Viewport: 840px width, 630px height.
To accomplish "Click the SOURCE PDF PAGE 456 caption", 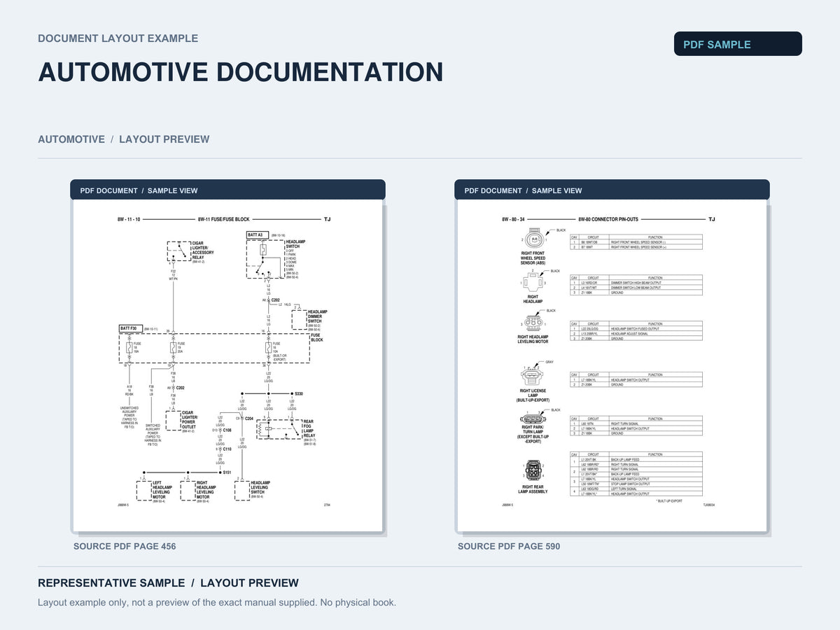I will coord(125,546).
